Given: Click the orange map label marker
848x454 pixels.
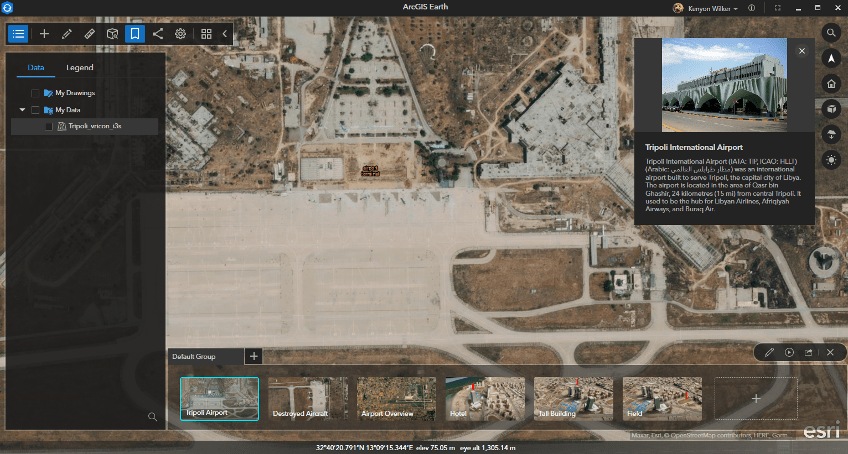Looking at the screenshot, I should click(370, 171).
